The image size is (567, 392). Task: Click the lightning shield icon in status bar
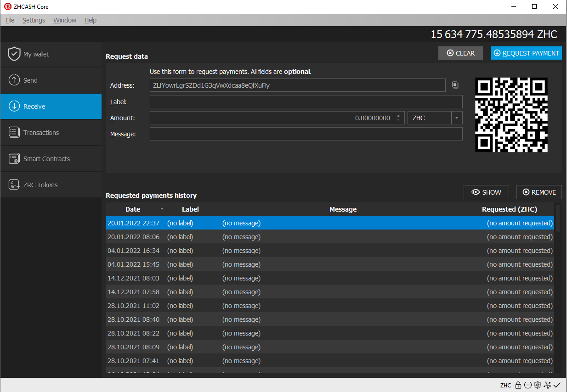[x=538, y=385]
